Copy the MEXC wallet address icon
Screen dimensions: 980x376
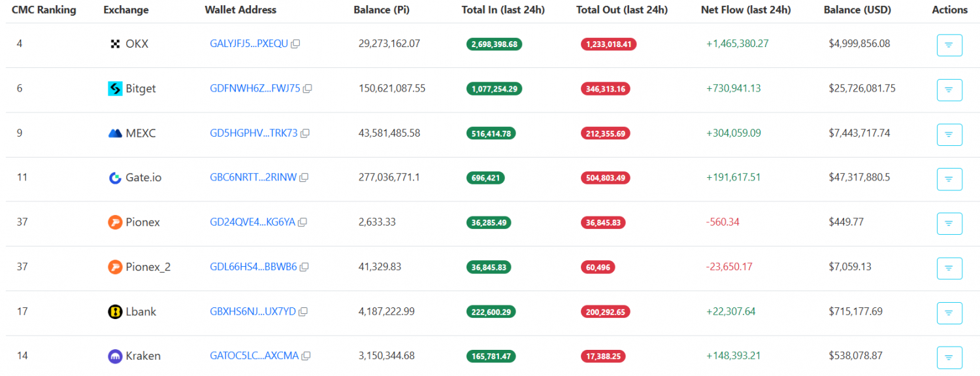click(x=305, y=133)
